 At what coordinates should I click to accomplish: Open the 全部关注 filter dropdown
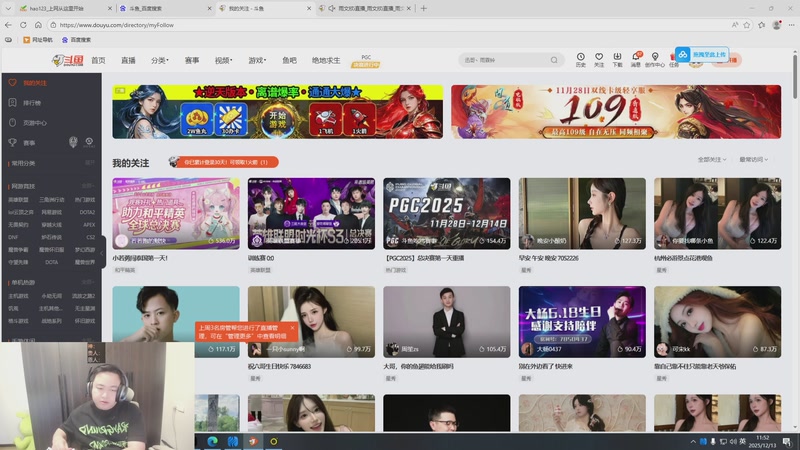click(712, 160)
